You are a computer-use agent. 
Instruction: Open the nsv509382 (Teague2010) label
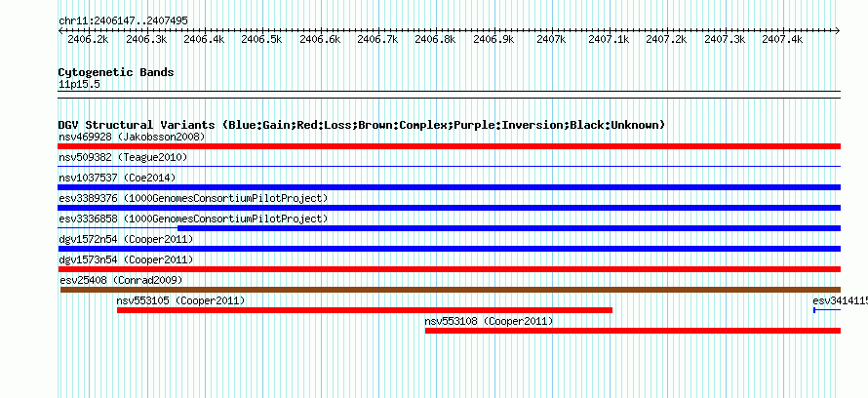(123, 157)
